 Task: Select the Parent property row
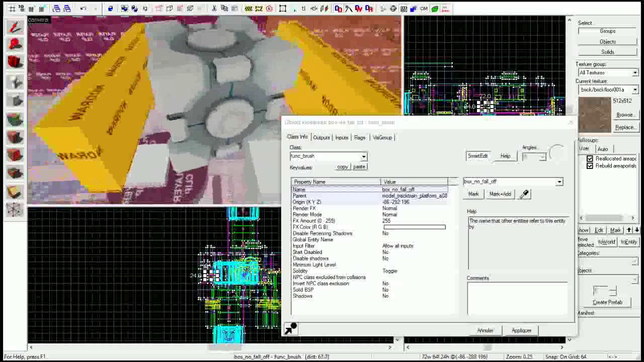click(x=369, y=196)
